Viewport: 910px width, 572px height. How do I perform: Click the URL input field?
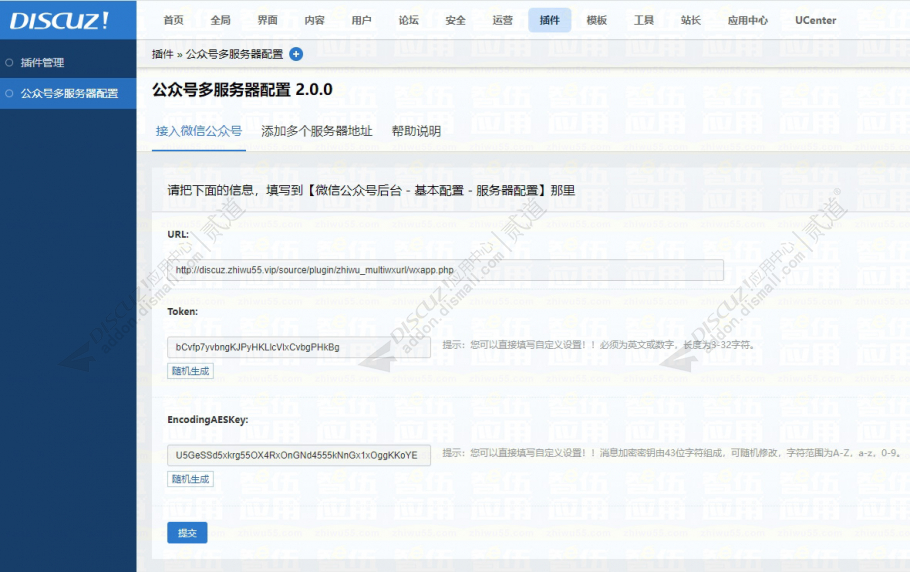click(445, 270)
